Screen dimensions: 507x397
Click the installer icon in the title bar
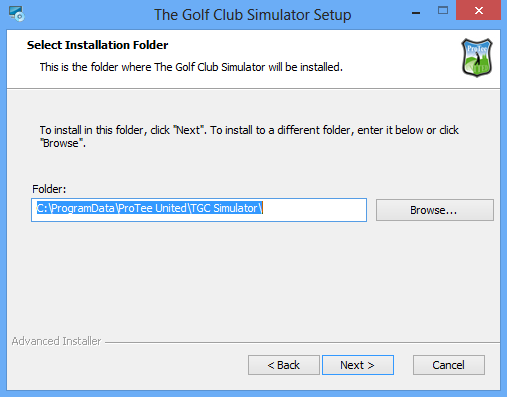pyautogui.click(x=16, y=14)
